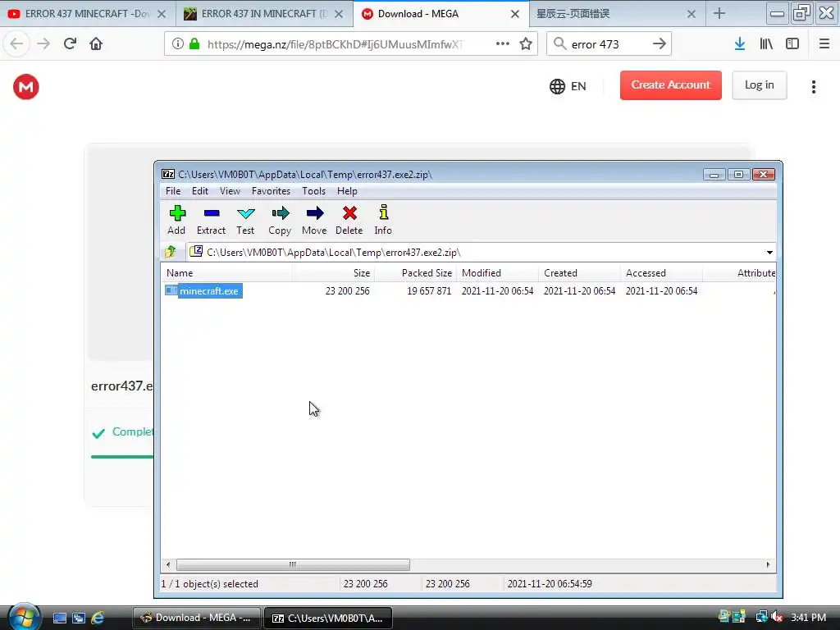The height and width of the screenshot is (630, 840).
Task: Open the Favorites menu in 7-Zip
Action: (271, 190)
